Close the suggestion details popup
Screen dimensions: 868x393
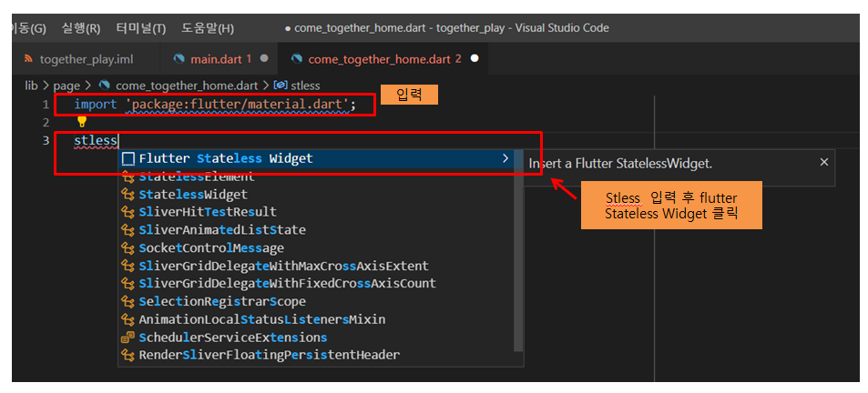pyautogui.click(x=823, y=162)
